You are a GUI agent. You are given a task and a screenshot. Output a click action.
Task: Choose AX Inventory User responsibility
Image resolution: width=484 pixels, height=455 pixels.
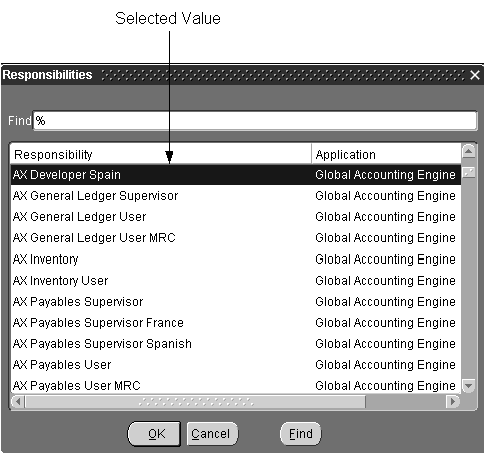pyautogui.click(x=236, y=281)
